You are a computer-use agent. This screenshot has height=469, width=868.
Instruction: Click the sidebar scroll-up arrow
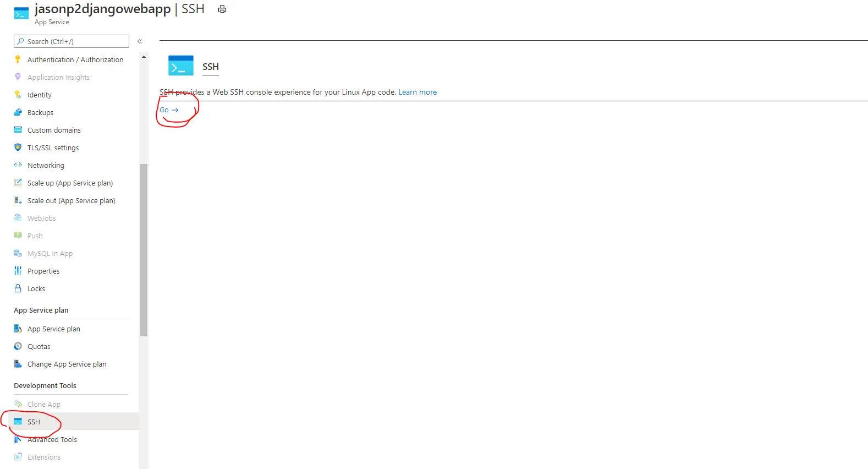[144, 57]
